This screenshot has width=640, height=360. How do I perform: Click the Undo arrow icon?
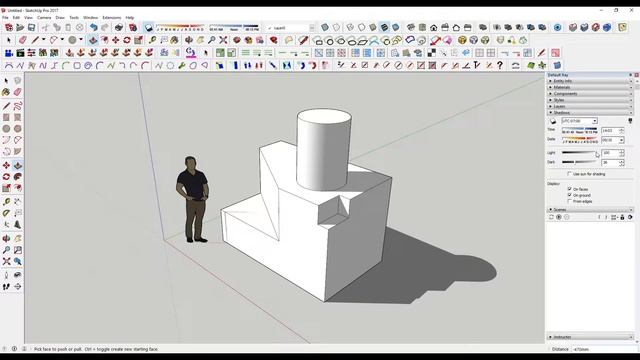[x=94, y=27]
